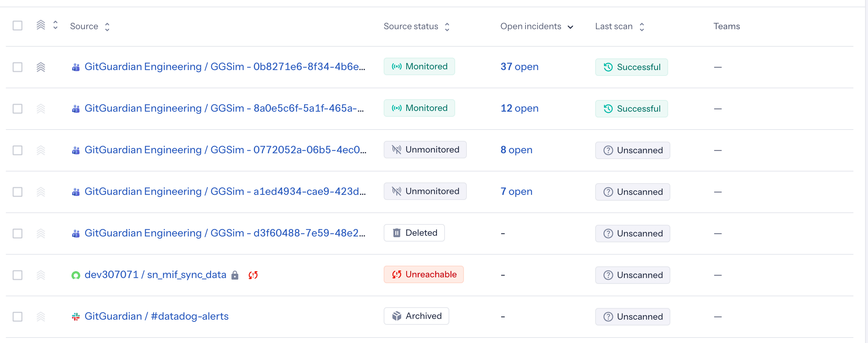This screenshot has width=868, height=343.
Task: Click priority icon on GGSim - d3f60488 row
Action: (41, 234)
